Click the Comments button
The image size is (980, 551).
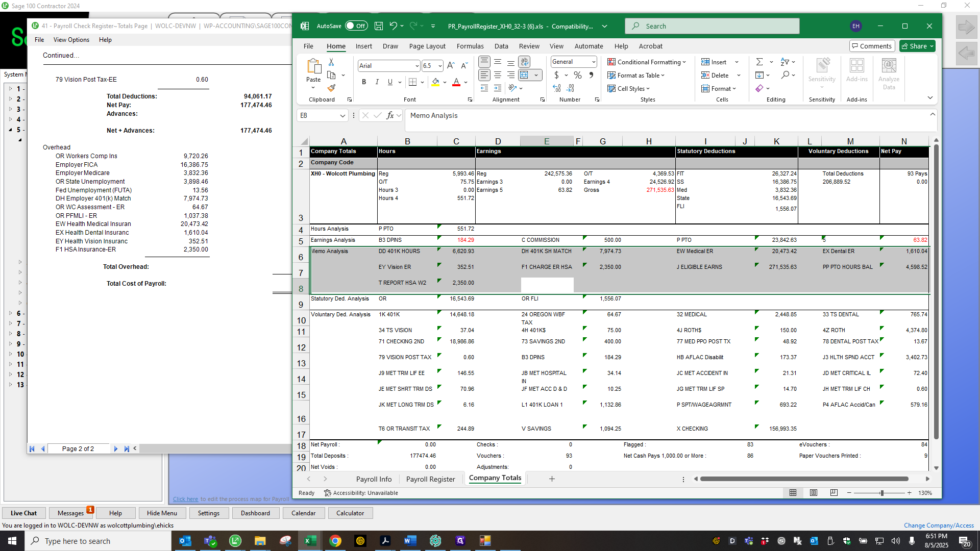point(872,46)
